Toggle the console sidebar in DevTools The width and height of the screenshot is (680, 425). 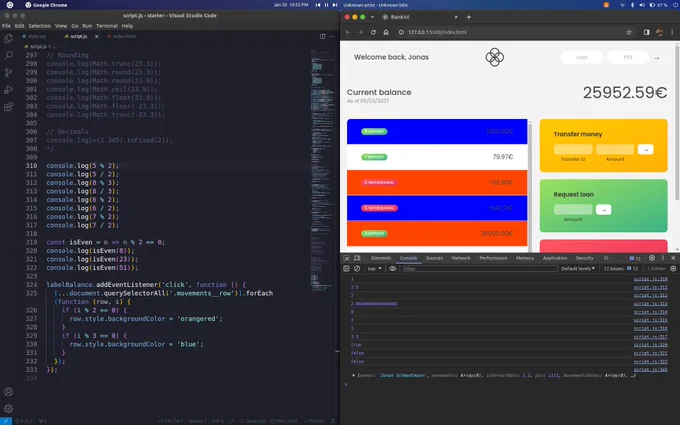click(x=347, y=268)
